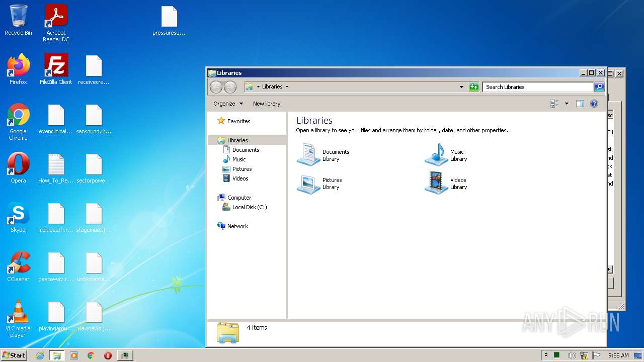Click the taskbar clock showing 9:55 AM
This screenshot has width=644, height=362.
point(618,355)
